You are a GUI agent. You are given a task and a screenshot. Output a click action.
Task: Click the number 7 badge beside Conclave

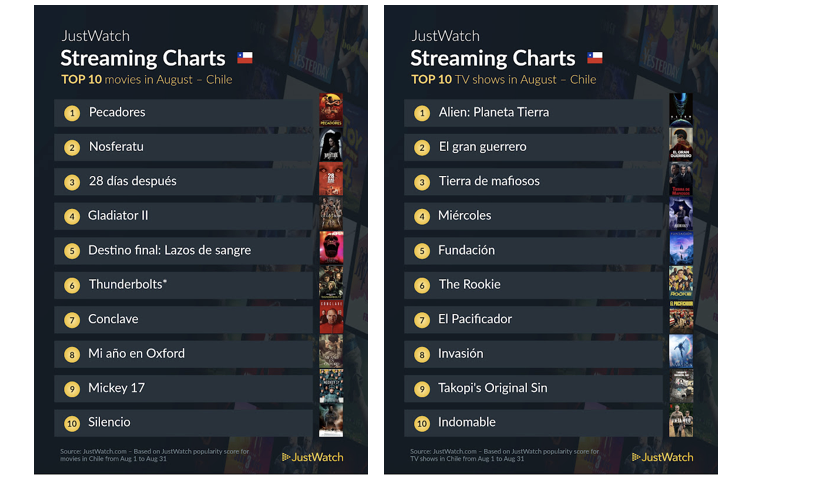pyautogui.click(x=72, y=320)
